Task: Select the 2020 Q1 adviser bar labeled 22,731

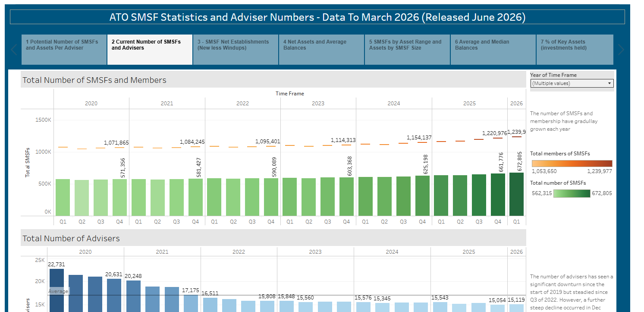Action: (57, 290)
